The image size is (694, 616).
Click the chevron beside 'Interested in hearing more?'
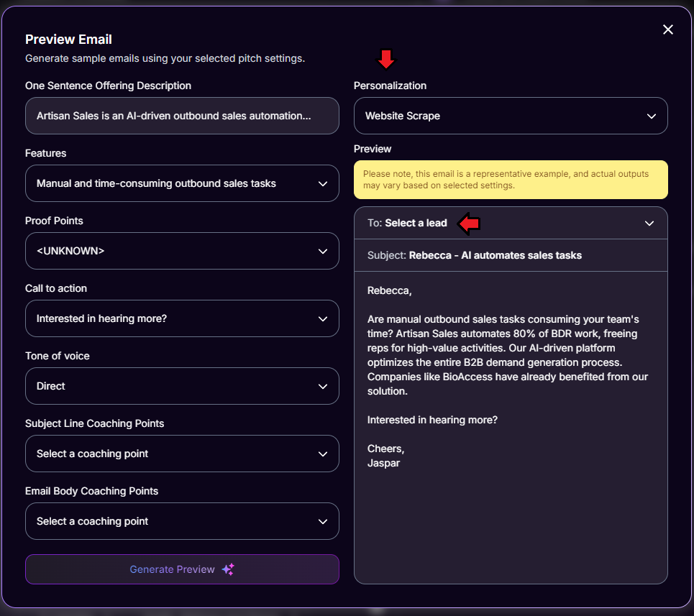[323, 319]
